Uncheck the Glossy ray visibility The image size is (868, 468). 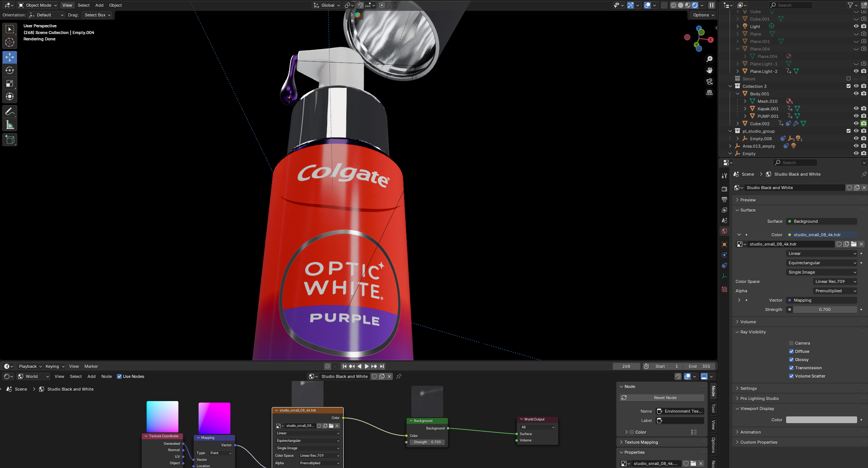tap(791, 360)
